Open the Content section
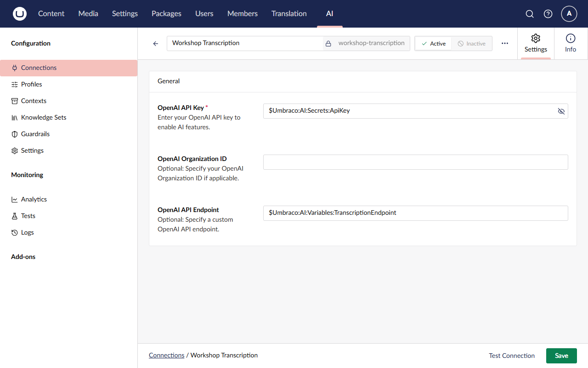This screenshot has width=588, height=368. 51,14
